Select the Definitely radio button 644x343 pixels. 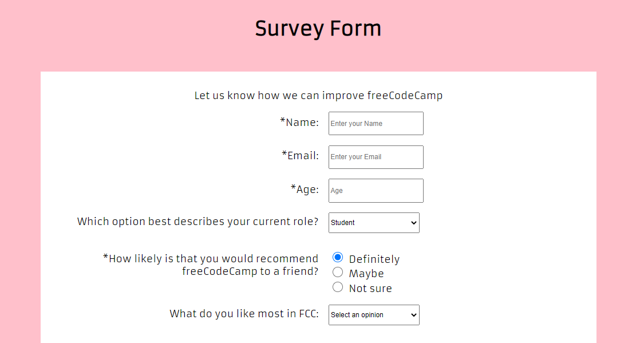coord(338,257)
